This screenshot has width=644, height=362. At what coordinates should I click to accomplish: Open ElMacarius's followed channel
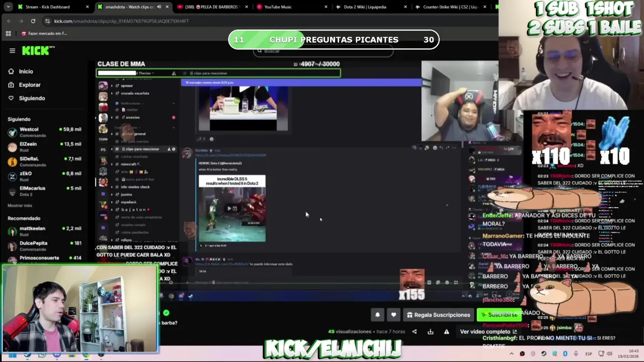[44, 191]
